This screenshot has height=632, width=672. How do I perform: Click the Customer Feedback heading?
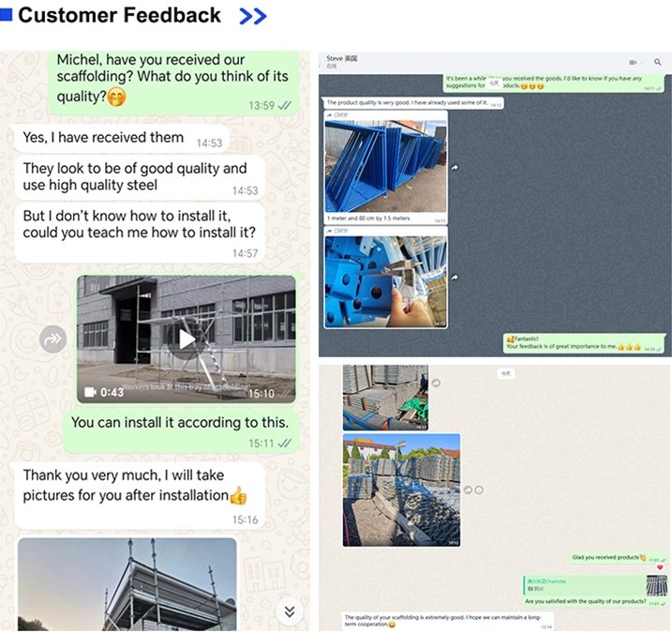[x=120, y=15]
